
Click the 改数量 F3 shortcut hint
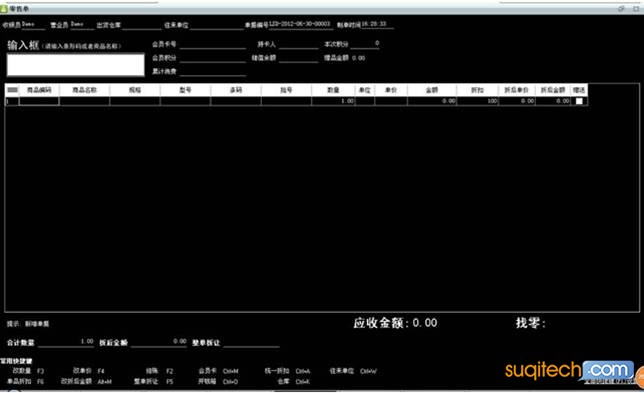point(28,371)
